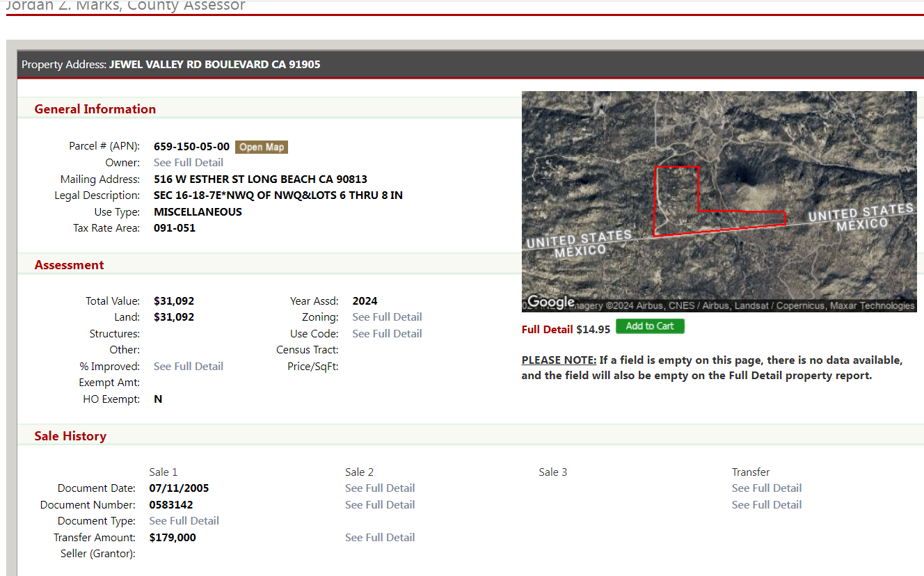
Task: Click the Land value $31,092
Action: [x=174, y=317]
